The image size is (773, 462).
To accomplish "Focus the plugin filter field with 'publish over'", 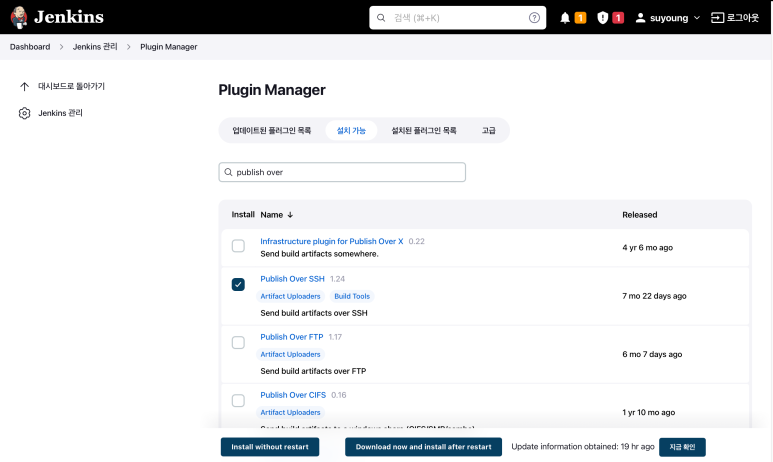I will click(x=342, y=172).
